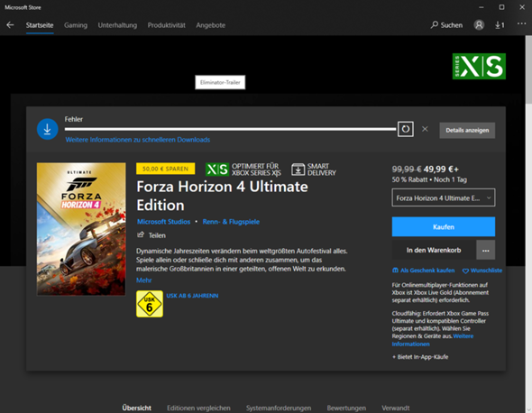Retry the failed download with refresh icon
The width and height of the screenshot is (532, 413).
click(406, 129)
